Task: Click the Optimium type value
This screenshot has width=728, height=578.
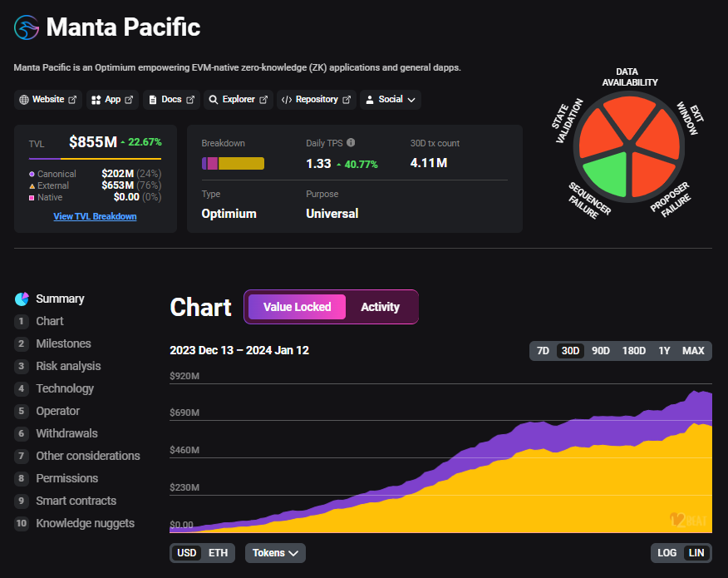Action: 229,214
